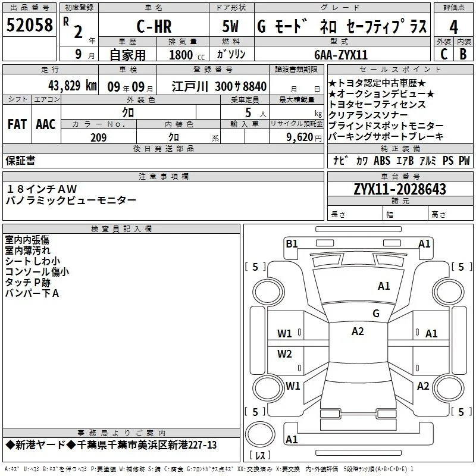Click exterior grade C
The height and width of the screenshot is (476, 476).
tap(444, 54)
